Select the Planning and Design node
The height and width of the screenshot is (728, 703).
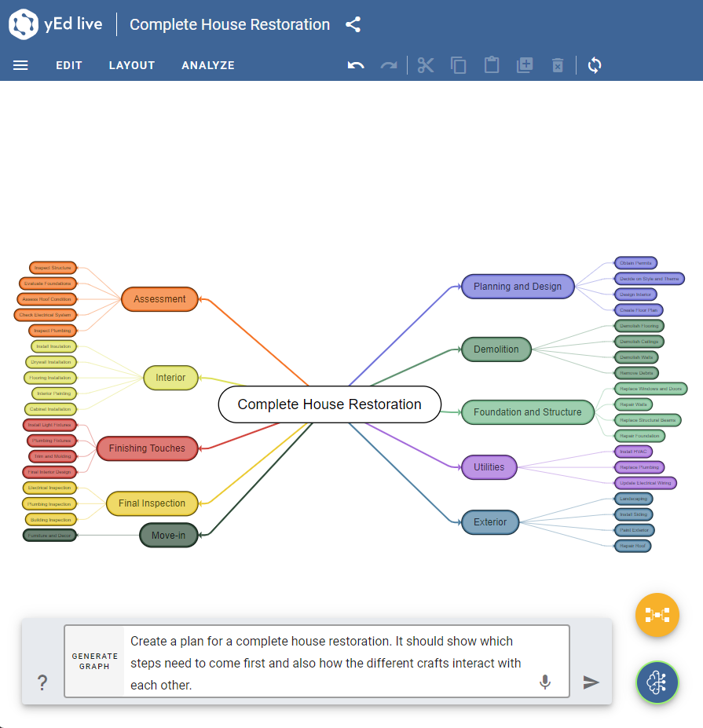pos(518,287)
